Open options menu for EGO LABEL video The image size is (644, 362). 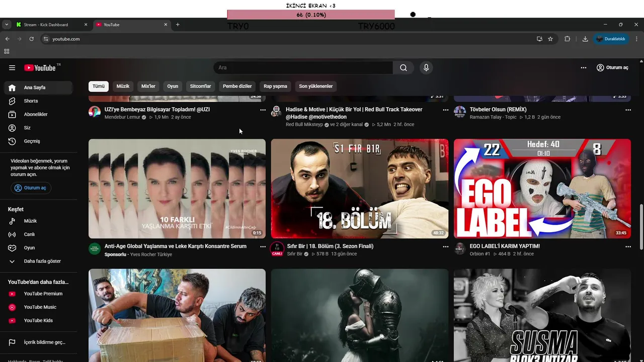(x=628, y=247)
